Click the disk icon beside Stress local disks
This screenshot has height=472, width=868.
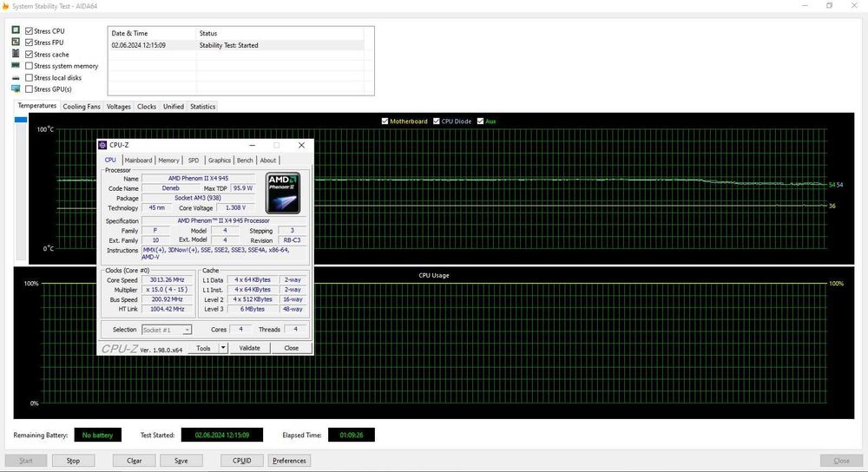[x=16, y=78]
